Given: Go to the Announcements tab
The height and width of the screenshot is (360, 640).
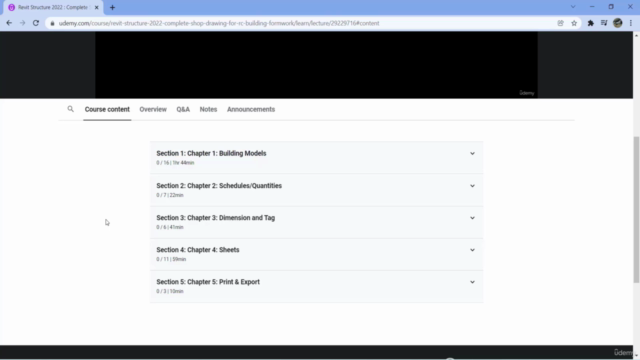Looking at the screenshot, I should (251, 109).
